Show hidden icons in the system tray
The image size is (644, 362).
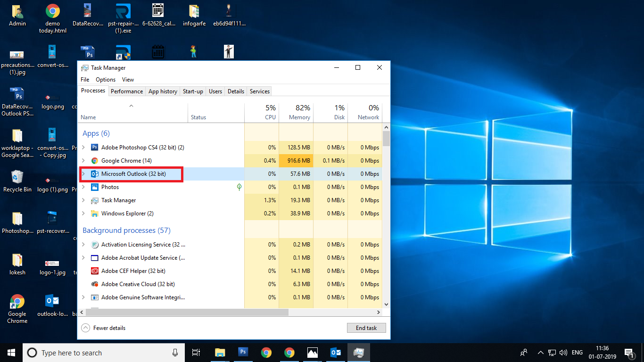point(541,353)
